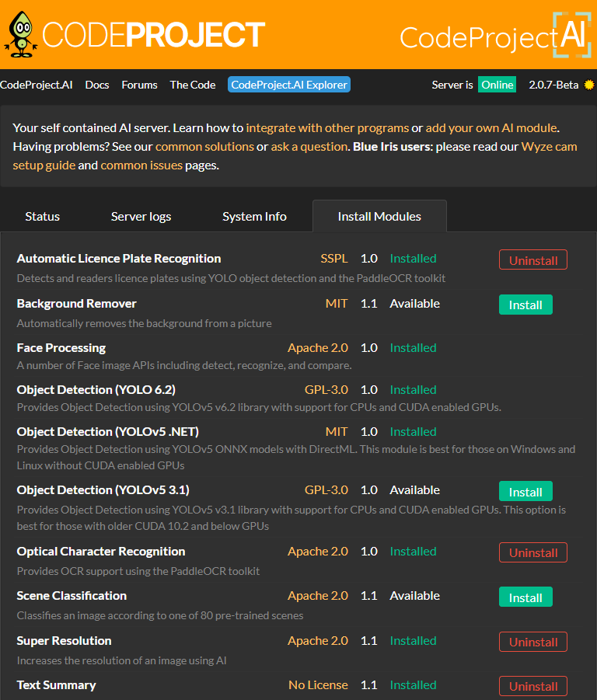The height and width of the screenshot is (700, 597).
Task: Click 'Face Processing' module name
Action: pos(61,348)
